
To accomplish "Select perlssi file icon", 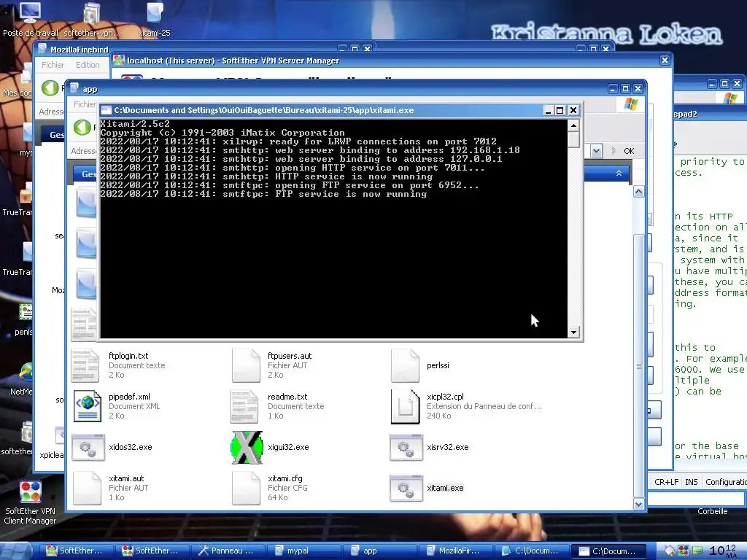I will tap(405, 366).
